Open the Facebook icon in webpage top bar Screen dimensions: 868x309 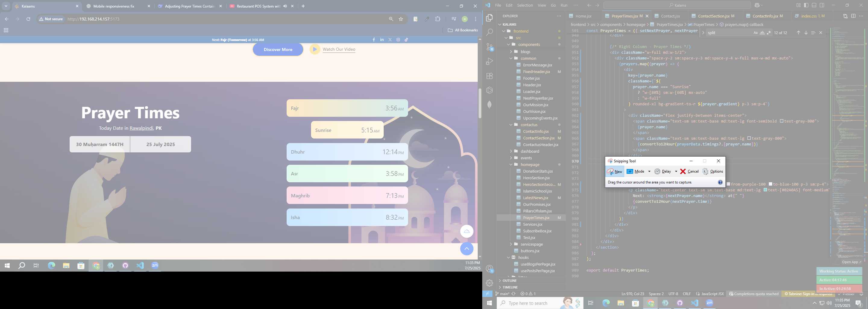click(374, 40)
